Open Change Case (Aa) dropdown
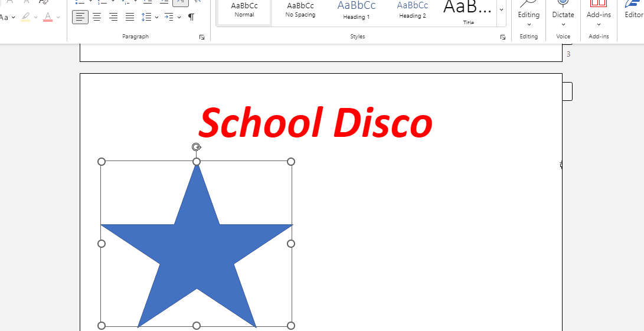This screenshot has height=331, width=644. point(5,17)
